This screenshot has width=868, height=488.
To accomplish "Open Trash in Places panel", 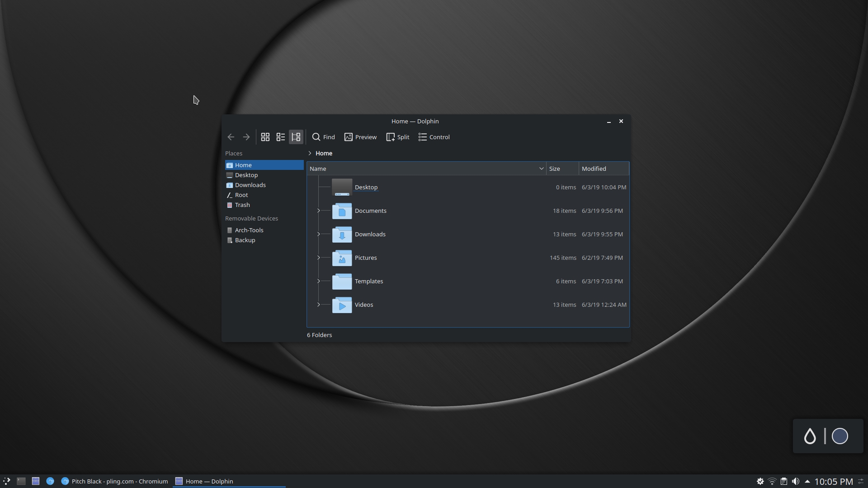I will (264, 205).
